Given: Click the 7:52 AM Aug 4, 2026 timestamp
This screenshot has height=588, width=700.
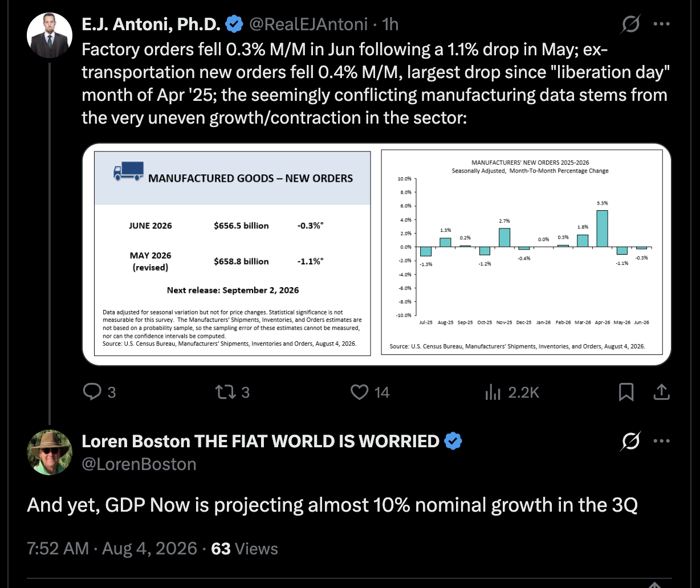Looking at the screenshot, I should 111,549.
